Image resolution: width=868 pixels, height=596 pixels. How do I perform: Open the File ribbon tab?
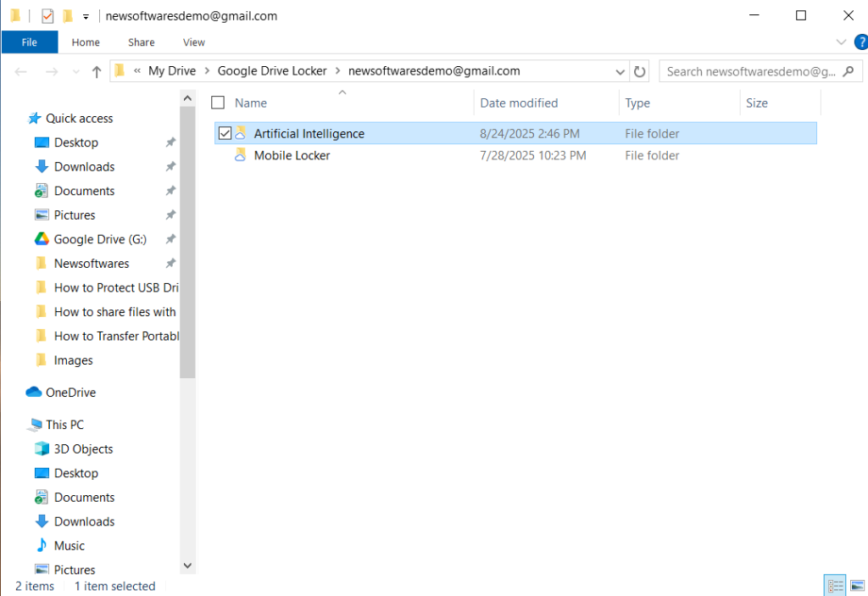coord(30,42)
